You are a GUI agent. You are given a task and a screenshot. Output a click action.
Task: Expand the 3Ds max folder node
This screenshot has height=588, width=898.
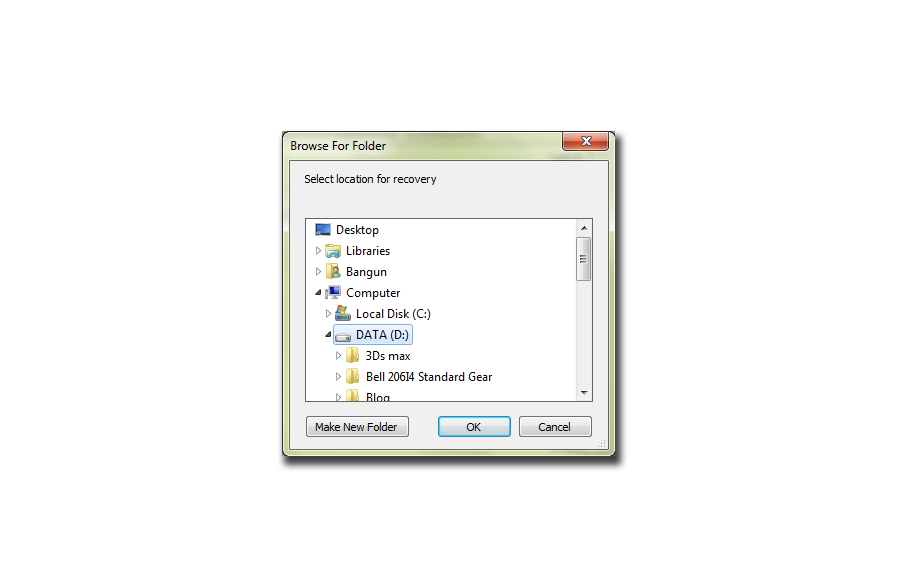[338, 356]
